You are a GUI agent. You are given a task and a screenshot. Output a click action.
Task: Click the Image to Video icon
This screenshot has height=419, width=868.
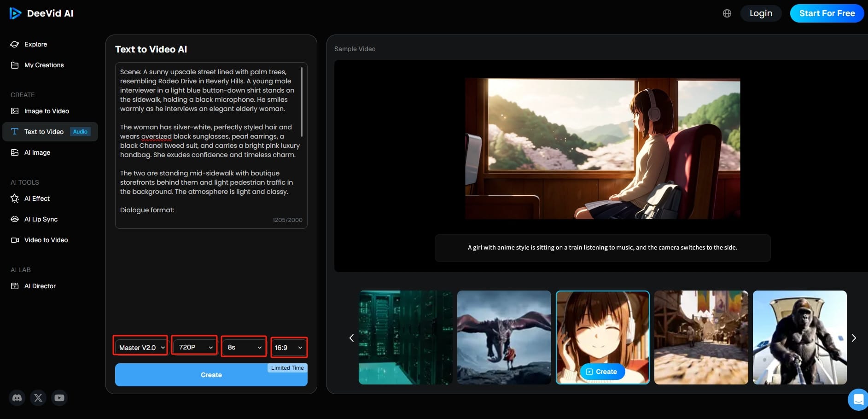[15, 111]
